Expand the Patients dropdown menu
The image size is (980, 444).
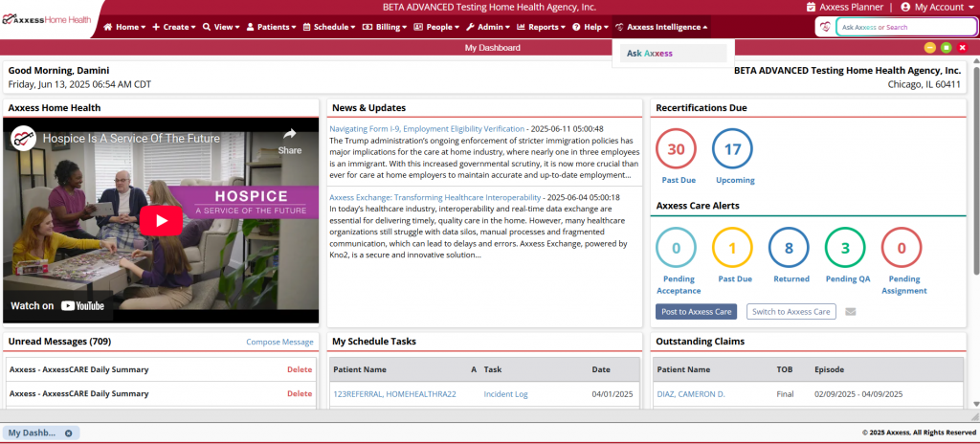(271, 27)
